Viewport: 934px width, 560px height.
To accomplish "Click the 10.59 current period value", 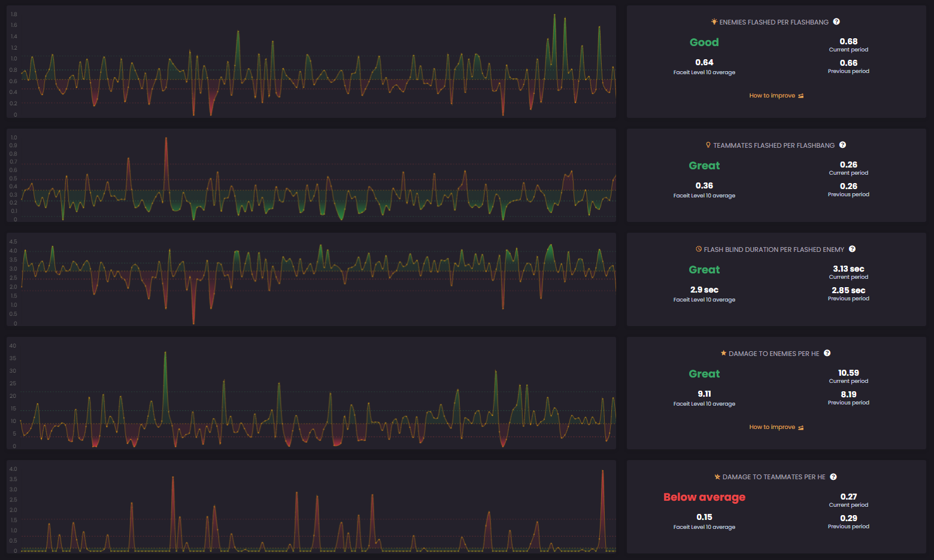I will pyautogui.click(x=848, y=373).
